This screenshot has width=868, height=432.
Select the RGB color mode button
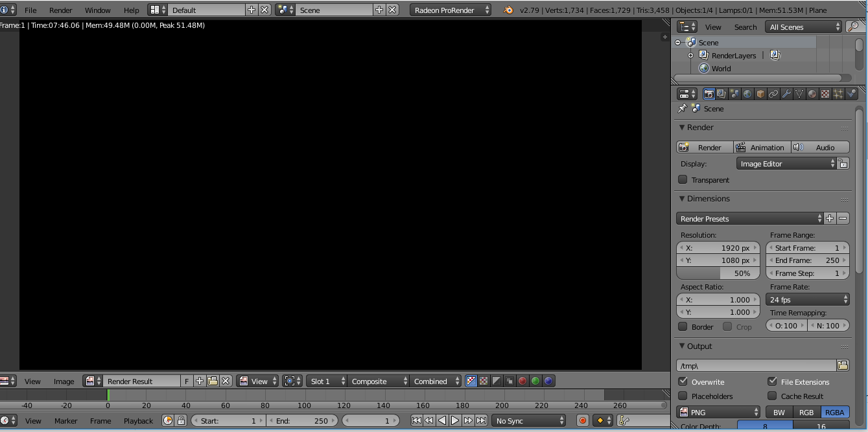coord(806,412)
